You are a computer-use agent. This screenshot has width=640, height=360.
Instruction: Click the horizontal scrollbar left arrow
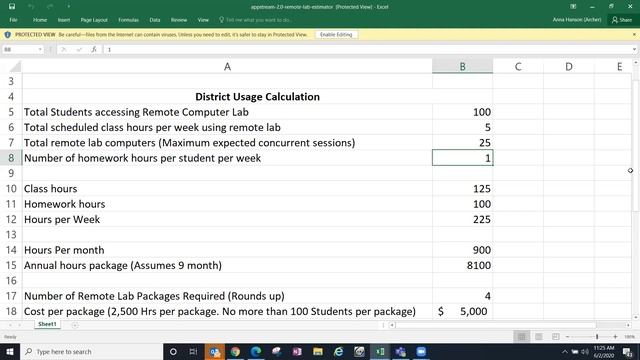tap(392, 325)
